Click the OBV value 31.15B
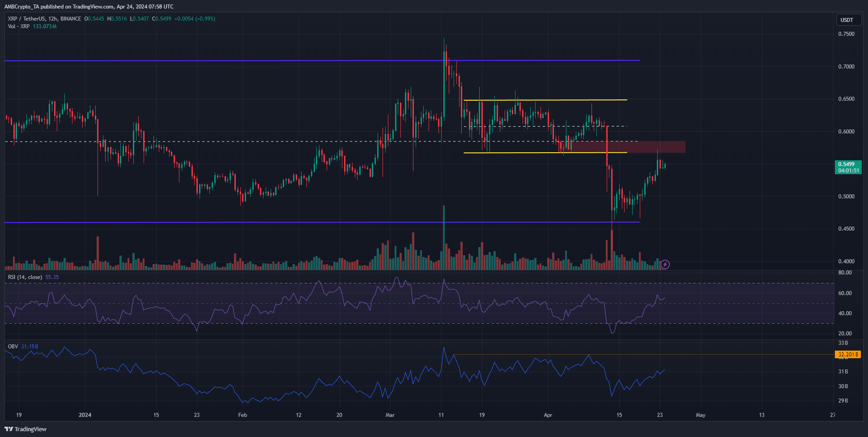The width and height of the screenshot is (868, 437). point(30,347)
